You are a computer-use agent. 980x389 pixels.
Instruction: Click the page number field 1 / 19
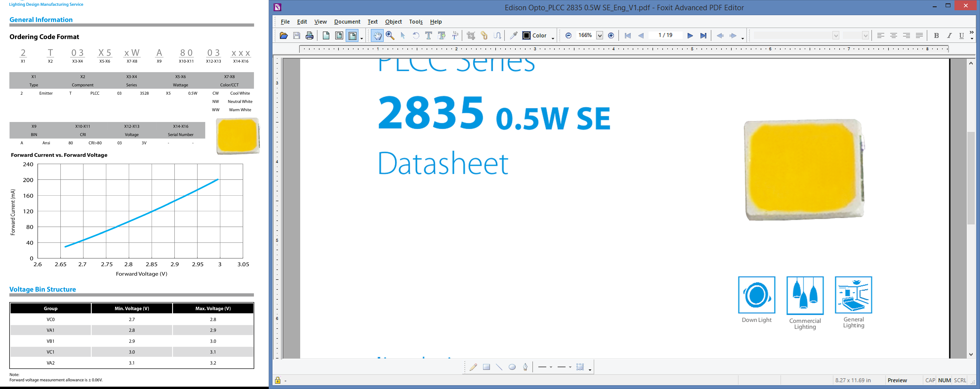665,35
